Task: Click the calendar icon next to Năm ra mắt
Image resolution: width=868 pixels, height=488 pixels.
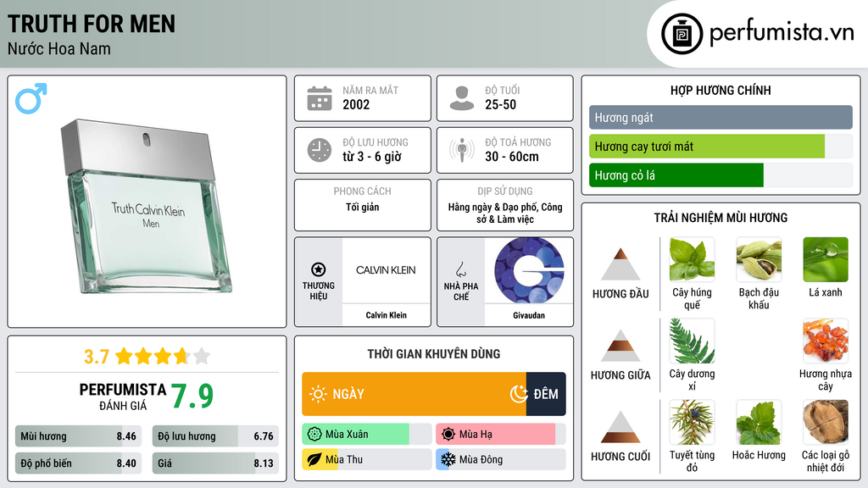Action: coord(320,98)
